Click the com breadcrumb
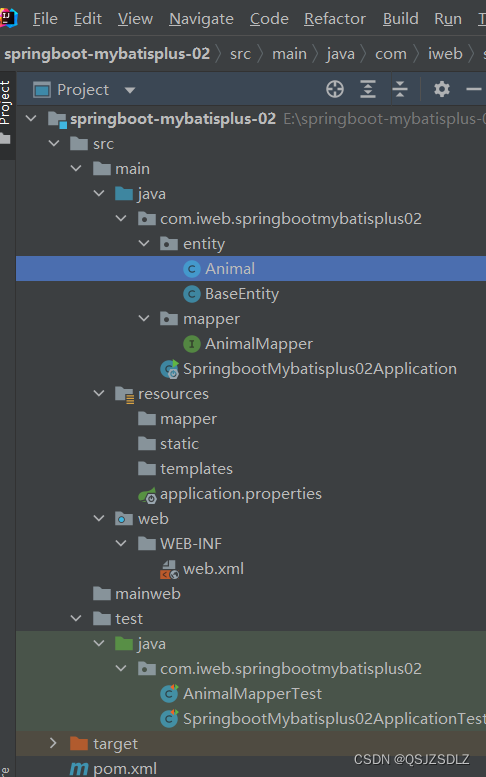The height and width of the screenshot is (777, 486). pos(391,54)
